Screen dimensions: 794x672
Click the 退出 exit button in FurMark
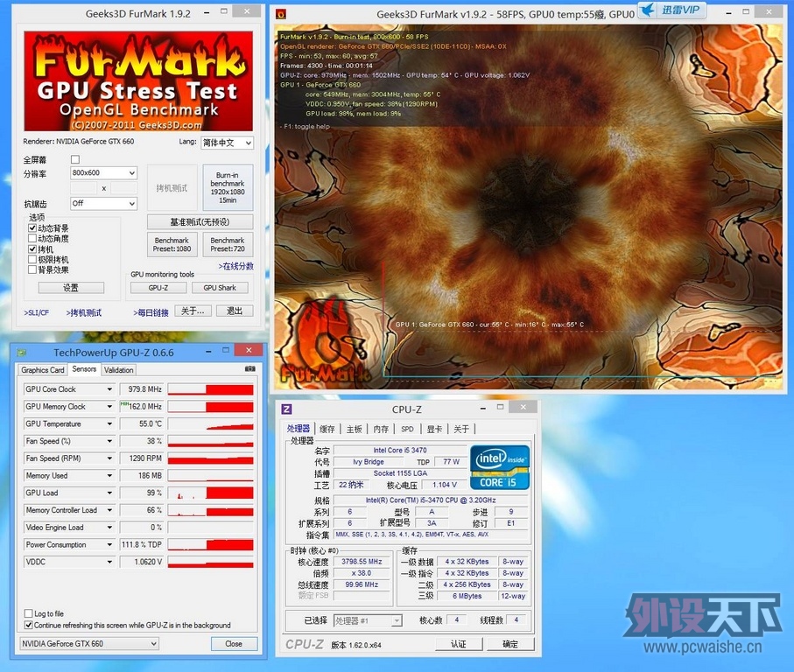pyautogui.click(x=235, y=311)
